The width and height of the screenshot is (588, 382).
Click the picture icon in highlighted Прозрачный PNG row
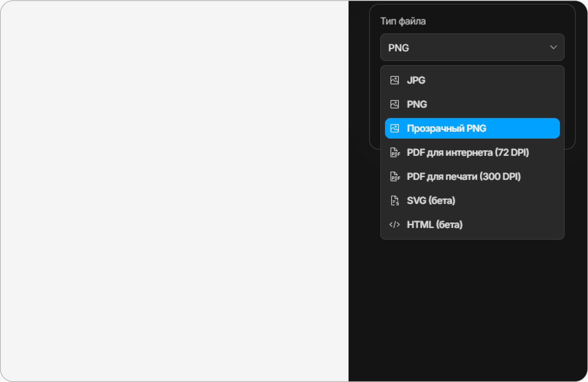[x=394, y=128]
